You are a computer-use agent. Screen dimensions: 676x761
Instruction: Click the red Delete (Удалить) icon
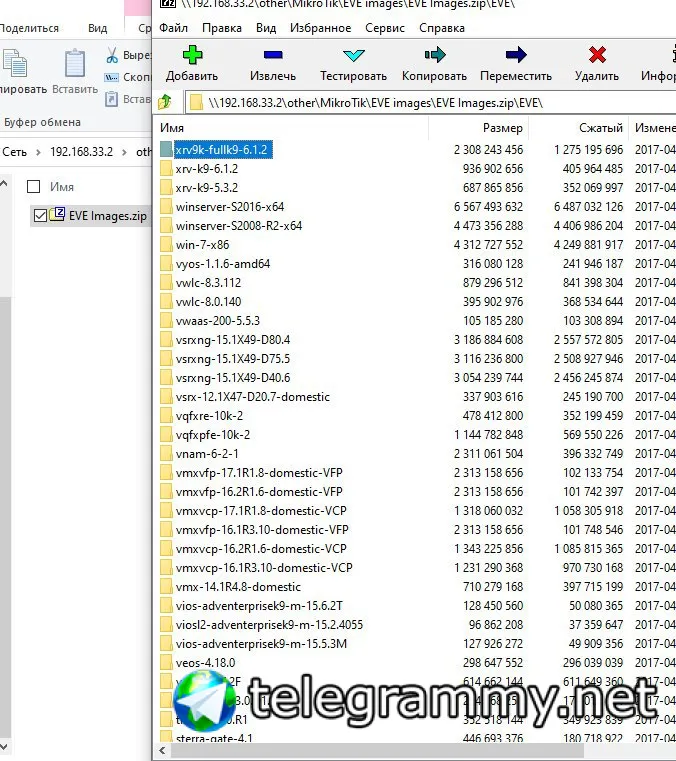tap(597, 55)
